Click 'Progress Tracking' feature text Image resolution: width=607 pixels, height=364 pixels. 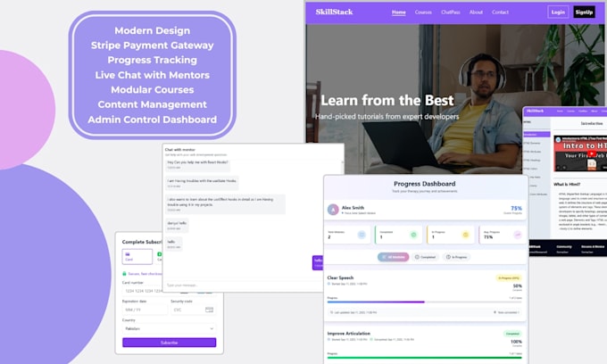(x=152, y=60)
